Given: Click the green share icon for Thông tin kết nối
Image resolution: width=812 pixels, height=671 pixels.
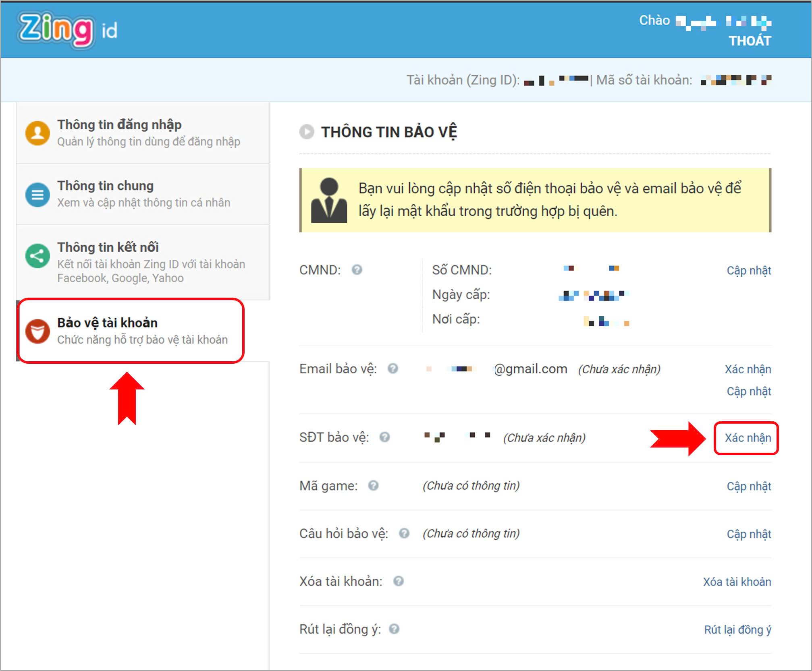Looking at the screenshot, I should 37,256.
